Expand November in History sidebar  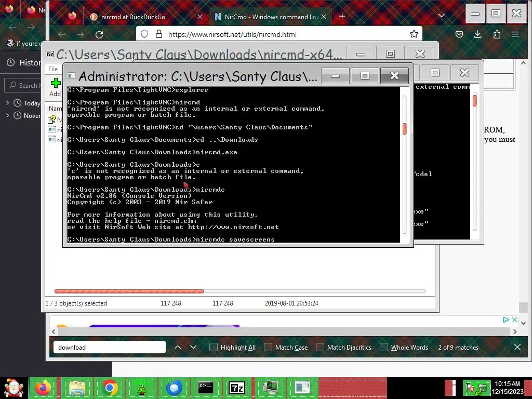pyautogui.click(x=7, y=115)
